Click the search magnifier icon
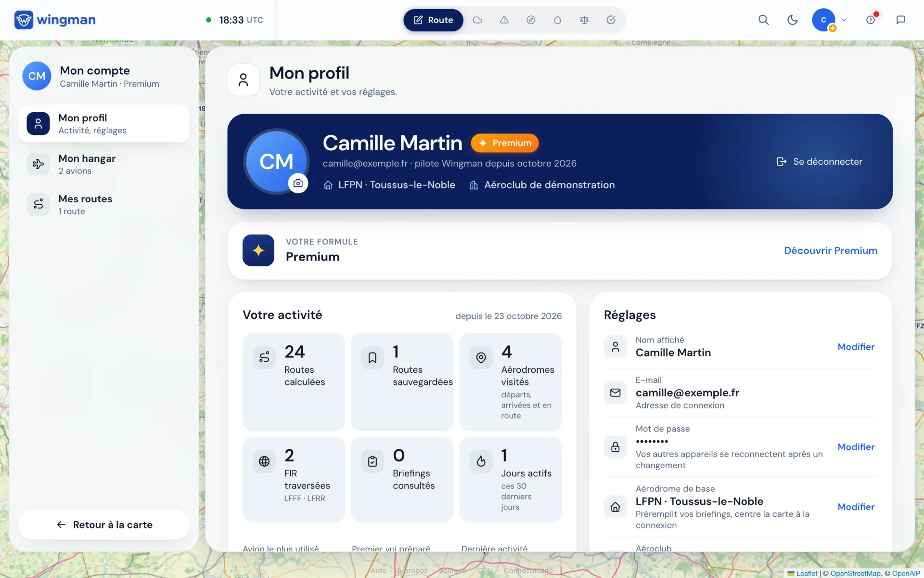Image resolution: width=924 pixels, height=578 pixels. point(763,20)
